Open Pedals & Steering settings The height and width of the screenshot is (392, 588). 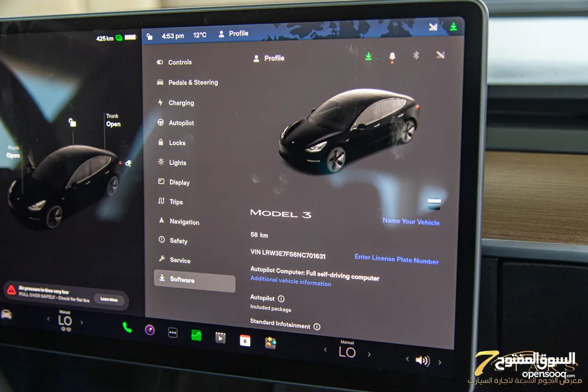(x=187, y=83)
